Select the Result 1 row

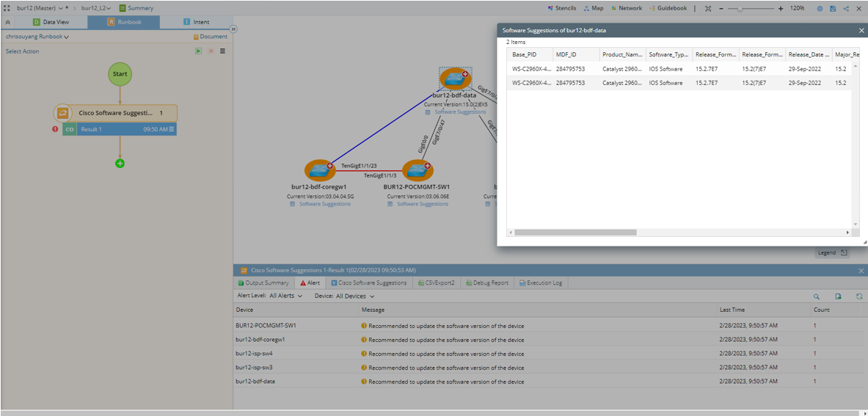[x=120, y=129]
